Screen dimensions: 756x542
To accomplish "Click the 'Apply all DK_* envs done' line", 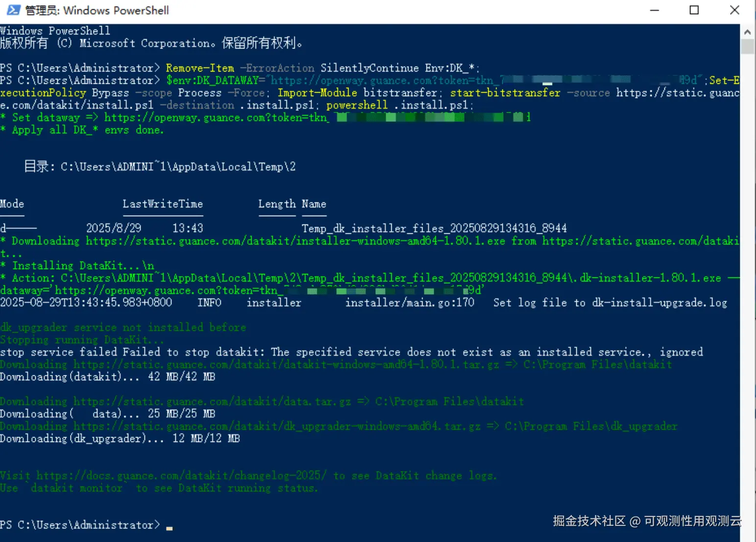I will click(82, 130).
